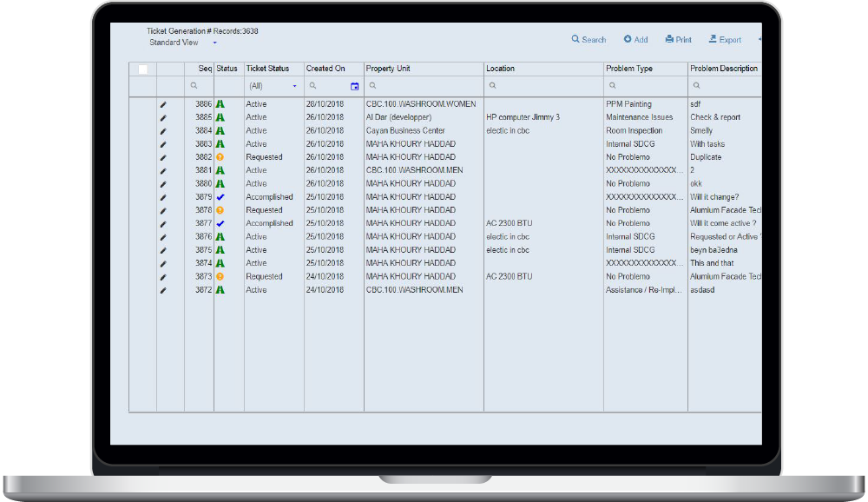The height and width of the screenshot is (502, 868).
Task: Click the orange status icon on ticket 3873
Action: [220, 276]
